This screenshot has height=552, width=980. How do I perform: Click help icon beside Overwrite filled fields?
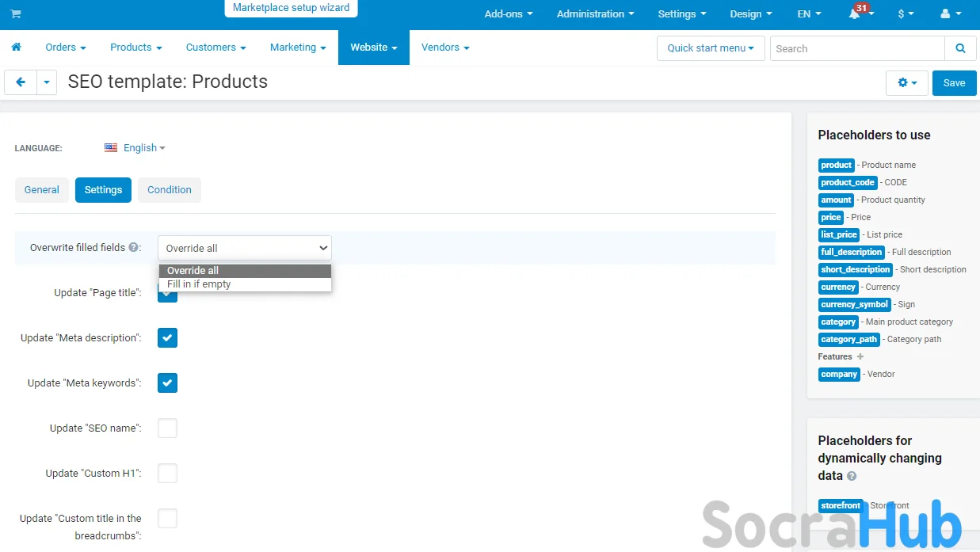click(133, 248)
